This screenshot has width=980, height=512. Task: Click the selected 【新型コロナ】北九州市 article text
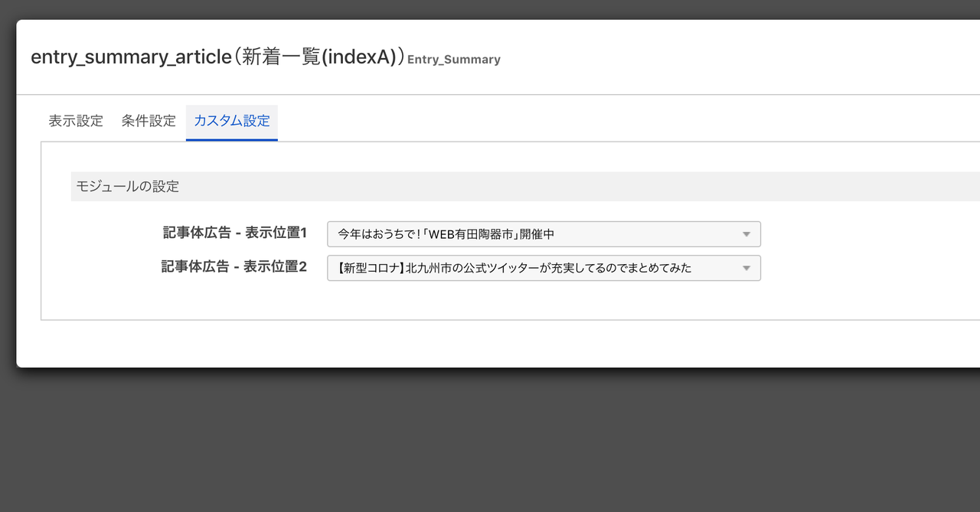coord(514,268)
